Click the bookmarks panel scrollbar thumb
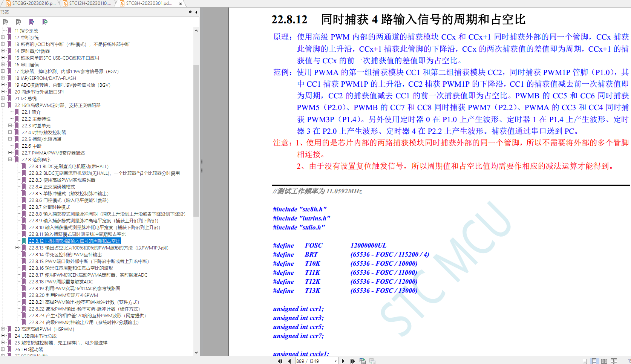631x364 pixels. point(196,141)
